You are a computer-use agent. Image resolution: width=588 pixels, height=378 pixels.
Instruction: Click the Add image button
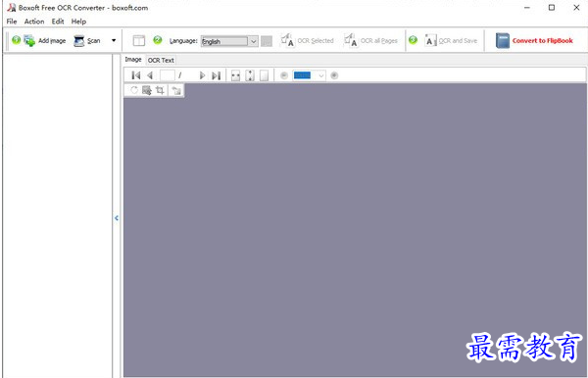45,40
